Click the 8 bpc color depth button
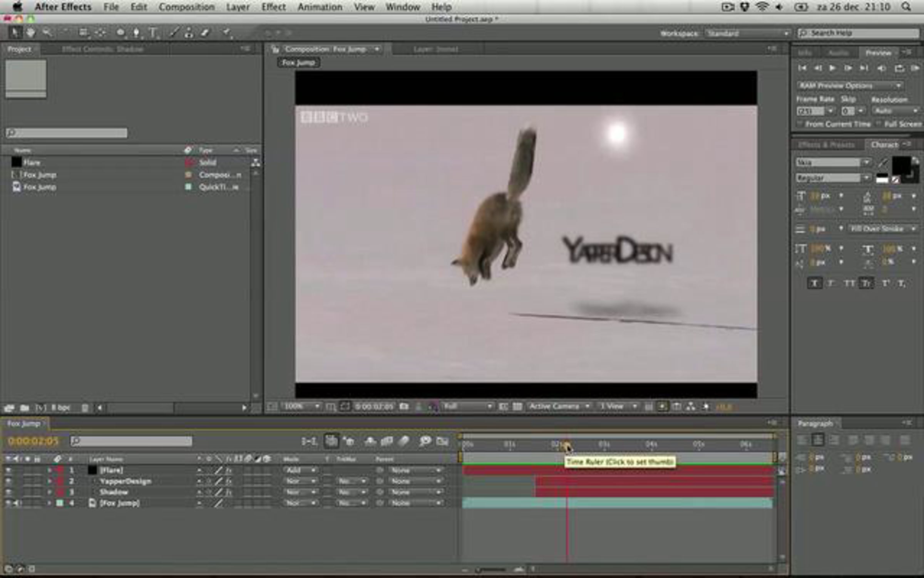 (60, 408)
